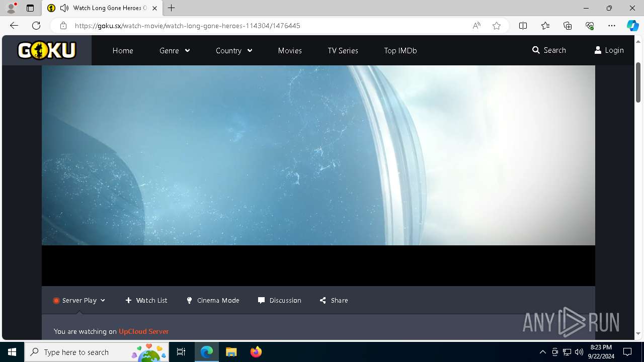The image size is (644, 362).
Task: Click the taskbar search box
Action: pyautogui.click(x=97, y=352)
